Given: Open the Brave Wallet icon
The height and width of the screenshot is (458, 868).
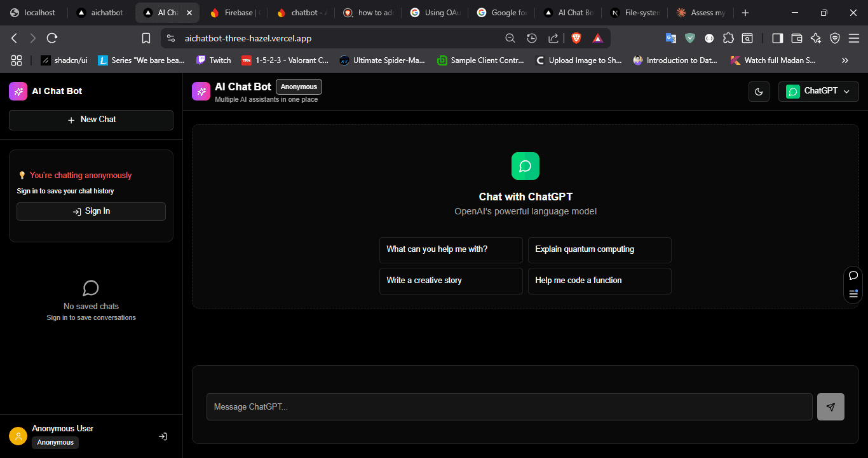Looking at the screenshot, I should point(797,38).
